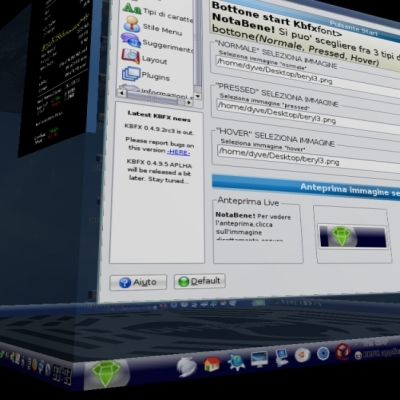Image resolution: width=400 pixels, height=400 pixels.
Task: Click the KBFX application taskbar entry
Action: click(377, 353)
